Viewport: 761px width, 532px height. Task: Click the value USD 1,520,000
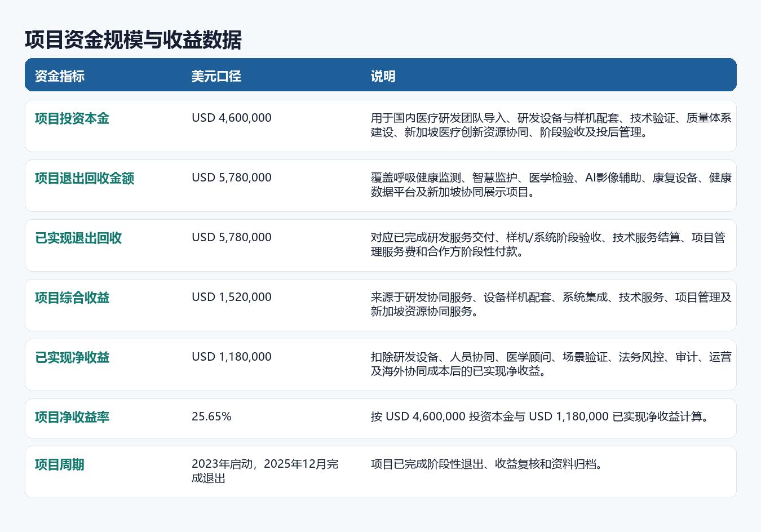coord(232,297)
